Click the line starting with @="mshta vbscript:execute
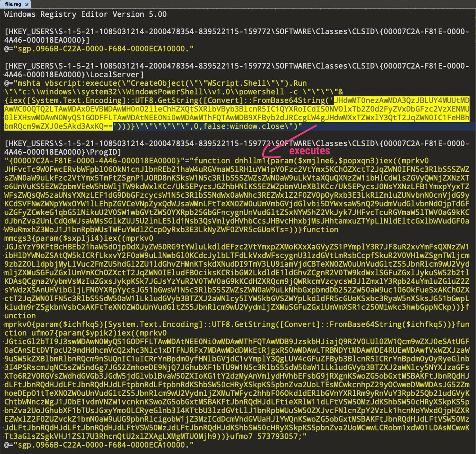 [x=155, y=83]
